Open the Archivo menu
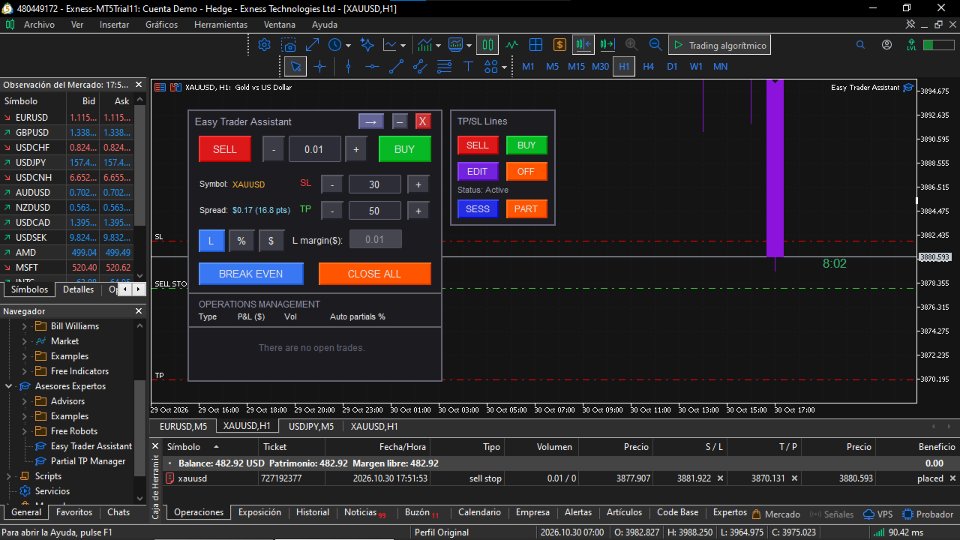Screen dimensions: 960x540 (39, 24)
